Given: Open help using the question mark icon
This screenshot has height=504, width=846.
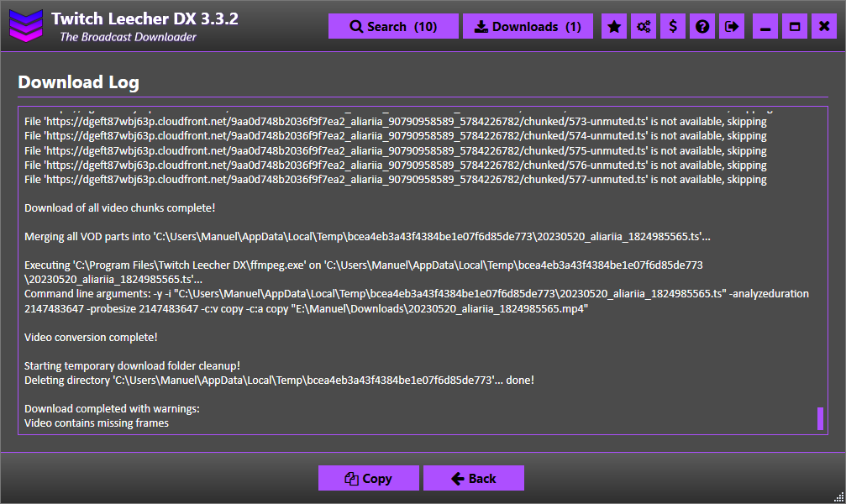Looking at the screenshot, I should click(x=701, y=25).
